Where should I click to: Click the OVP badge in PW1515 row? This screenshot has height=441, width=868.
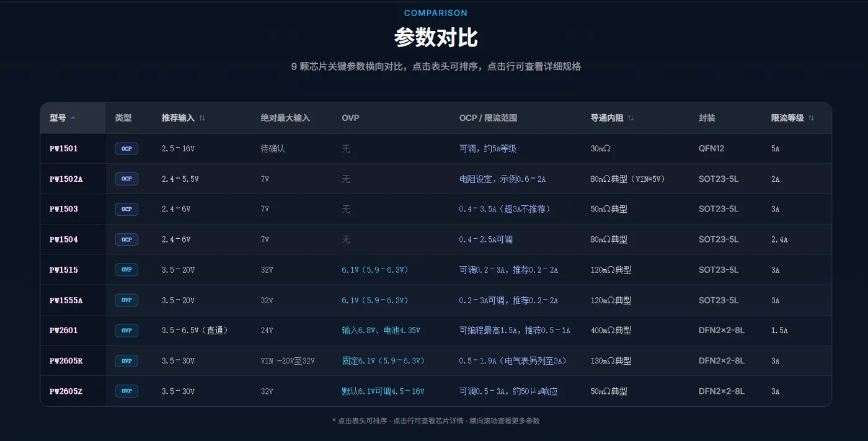click(x=126, y=270)
